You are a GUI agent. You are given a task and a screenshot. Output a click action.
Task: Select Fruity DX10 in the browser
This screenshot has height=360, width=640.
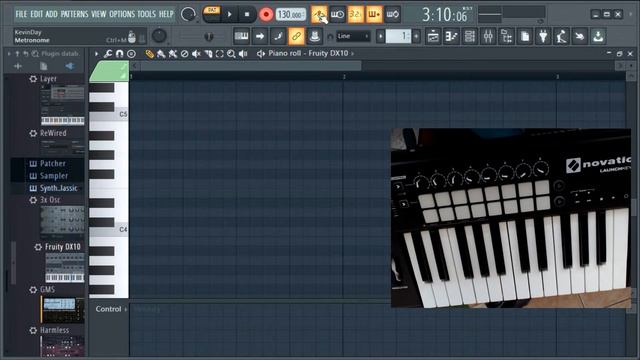click(x=62, y=247)
